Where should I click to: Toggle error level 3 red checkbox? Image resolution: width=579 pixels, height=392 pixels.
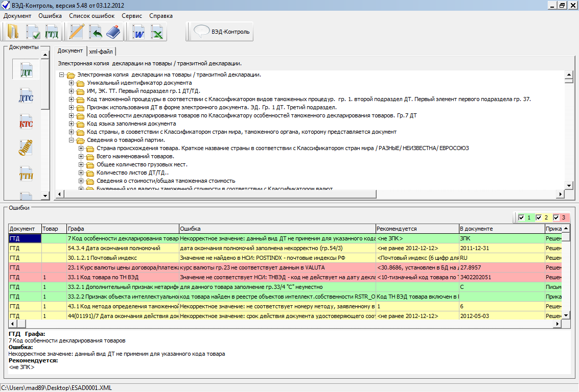tap(555, 217)
